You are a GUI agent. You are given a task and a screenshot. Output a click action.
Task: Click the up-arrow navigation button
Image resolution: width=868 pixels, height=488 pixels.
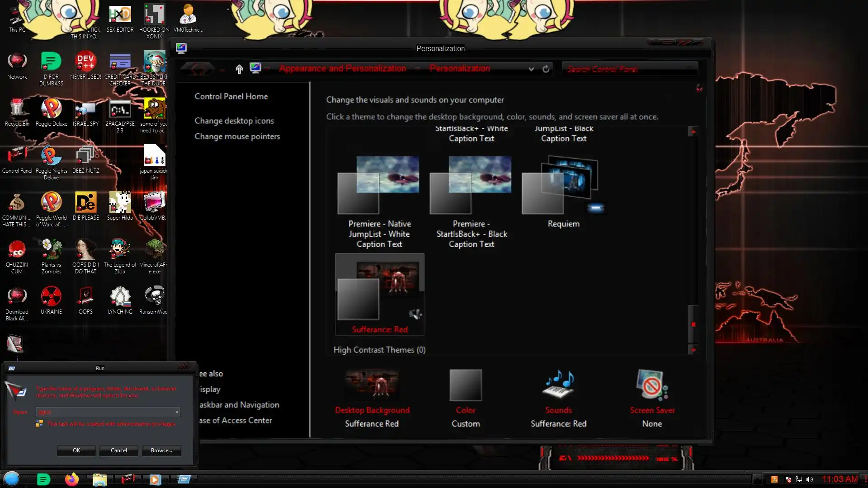coord(239,69)
